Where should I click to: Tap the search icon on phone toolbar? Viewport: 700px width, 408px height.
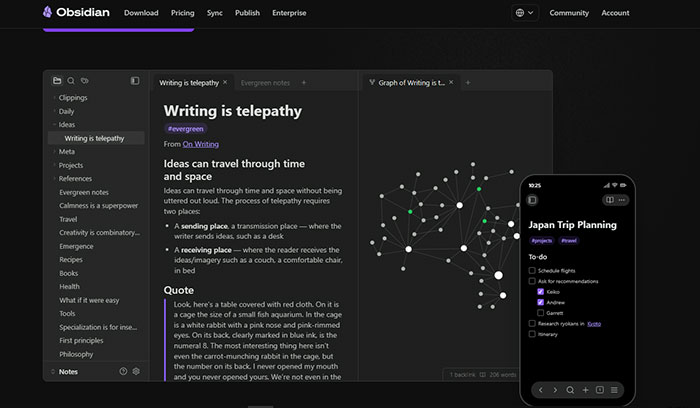tap(570, 390)
